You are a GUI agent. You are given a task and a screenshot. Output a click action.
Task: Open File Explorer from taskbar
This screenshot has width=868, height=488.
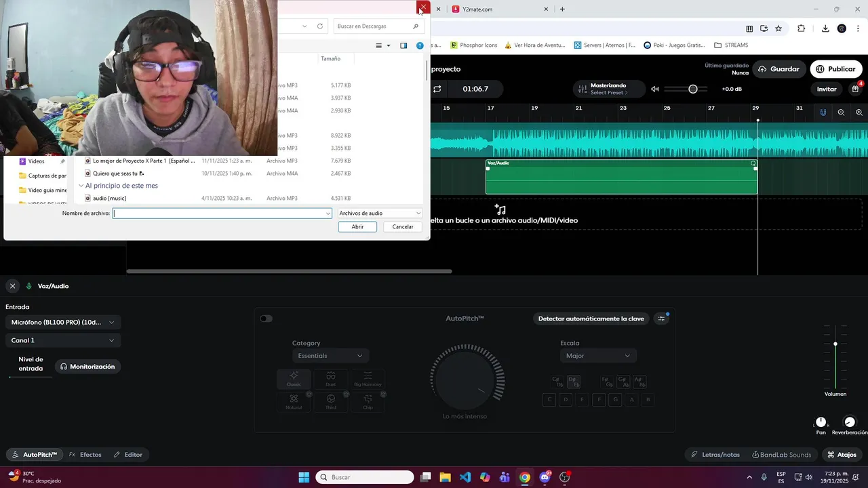click(445, 477)
